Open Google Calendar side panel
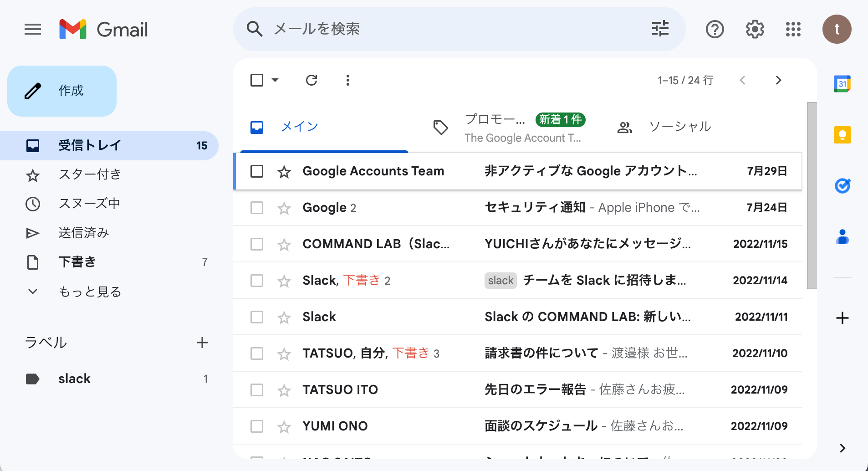This screenshot has height=471, width=868. point(842,84)
